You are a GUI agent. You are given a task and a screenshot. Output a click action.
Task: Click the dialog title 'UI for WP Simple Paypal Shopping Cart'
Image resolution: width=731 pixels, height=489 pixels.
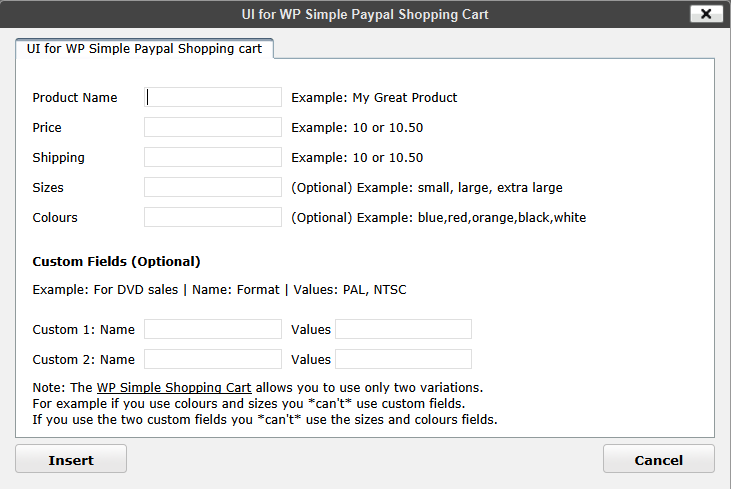(x=365, y=14)
